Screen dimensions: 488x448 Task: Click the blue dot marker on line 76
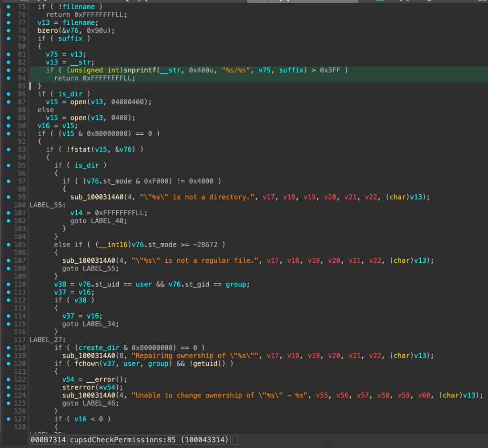coord(9,15)
